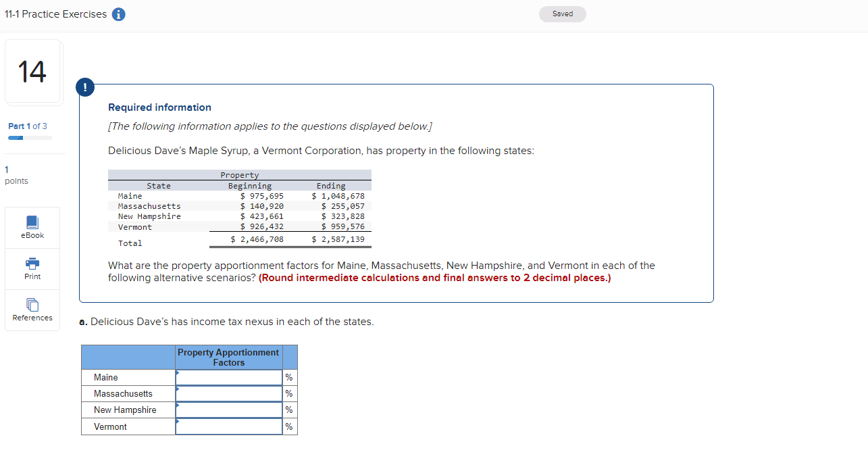The height and width of the screenshot is (467, 868).
Task: Click total ending value $2,587,139
Action: point(338,239)
